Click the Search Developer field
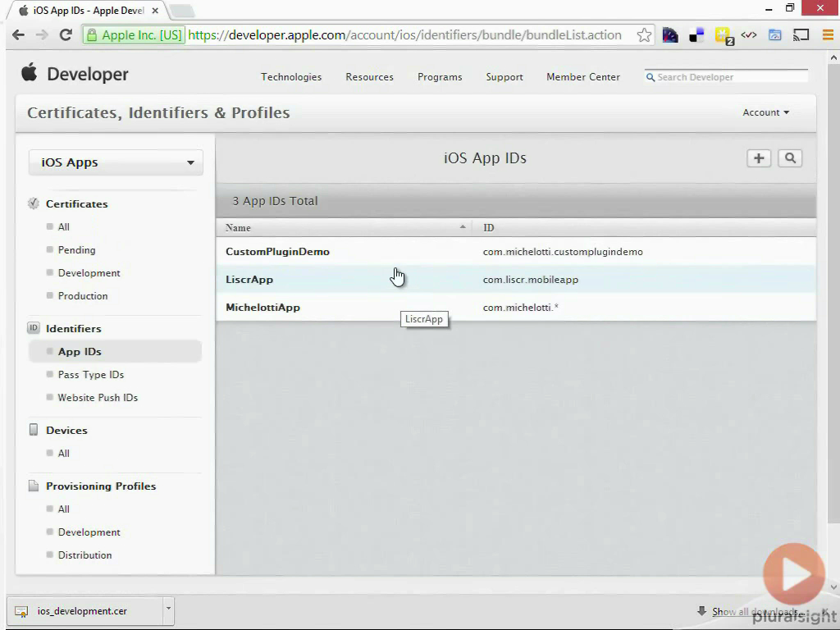This screenshot has height=630, width=840. [x=727, y=77]
